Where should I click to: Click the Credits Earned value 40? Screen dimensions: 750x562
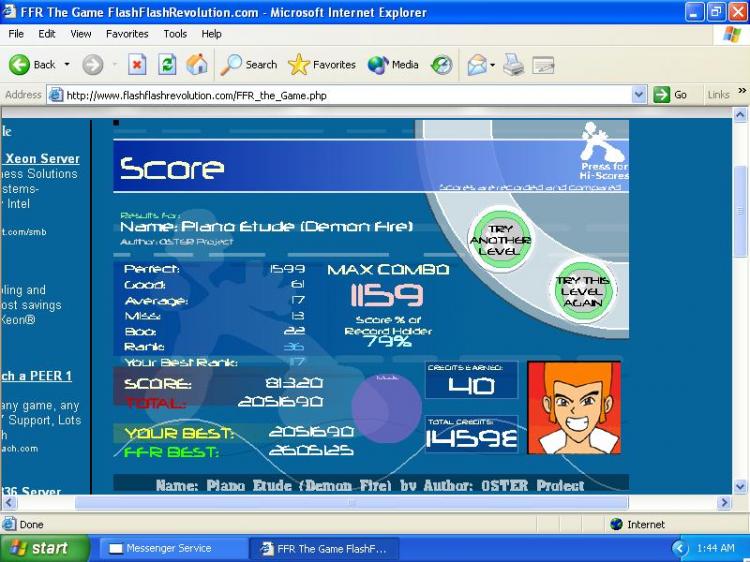pyautogui.click(x=471, y=386)
